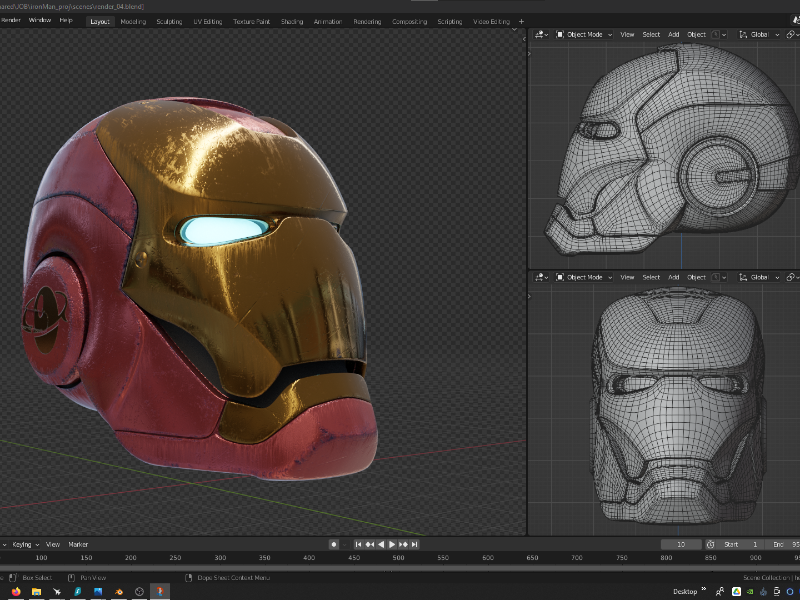This screenshot has height=600, width=800.
Task: Open Object menu in lower wireframe viewport
Action: (x=696, y=277)
